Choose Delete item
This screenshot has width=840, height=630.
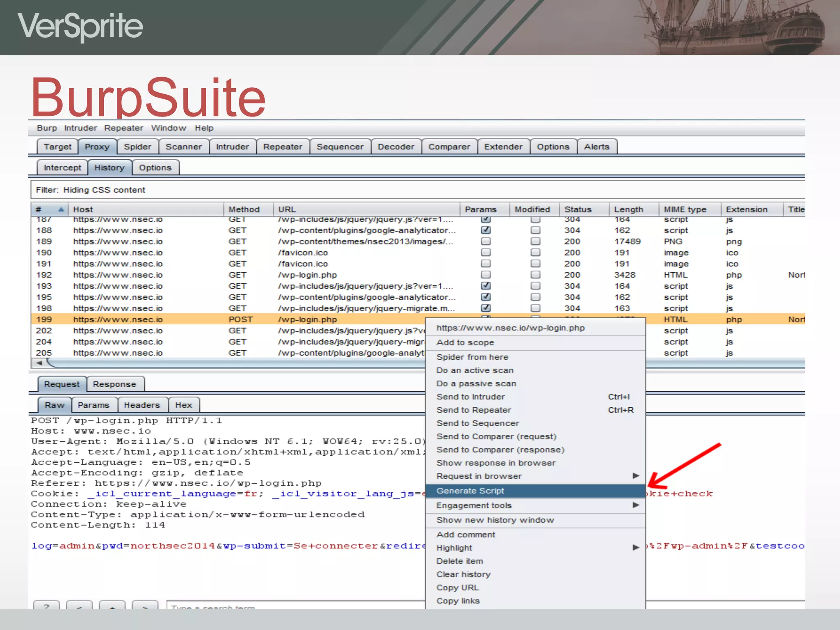pyautogui.click(x=535, y=561)
